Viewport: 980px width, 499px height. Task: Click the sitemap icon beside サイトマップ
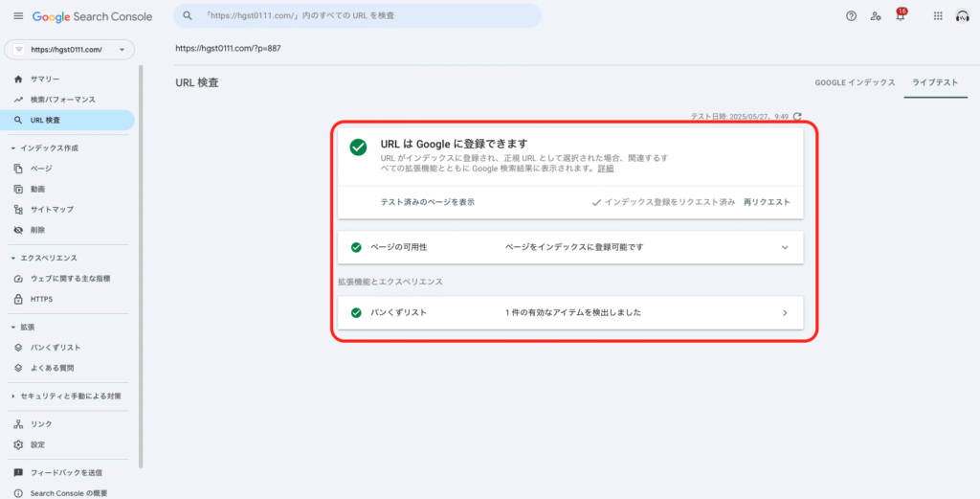[x=18, y=210]
